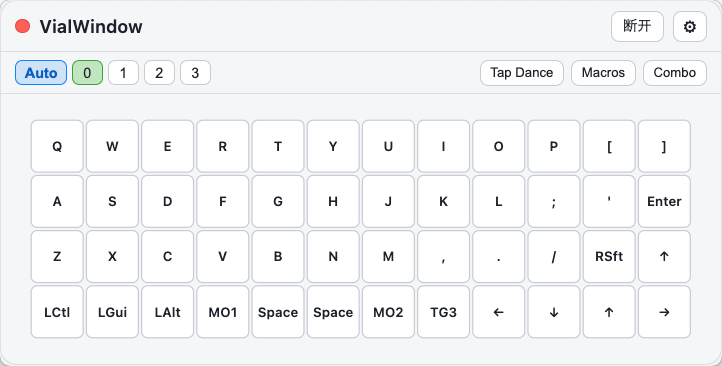Click the left arrow key
The image size is (722, 366).
click(x=498, y=312)
